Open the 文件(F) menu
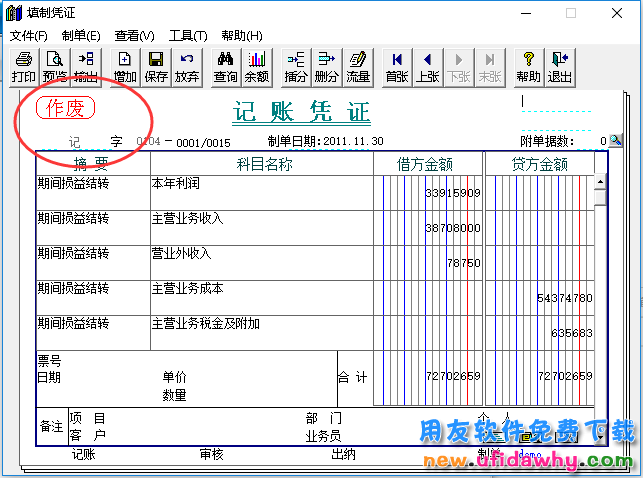The width and height of the screenshot is (643, 478). [x=28, y=36]
